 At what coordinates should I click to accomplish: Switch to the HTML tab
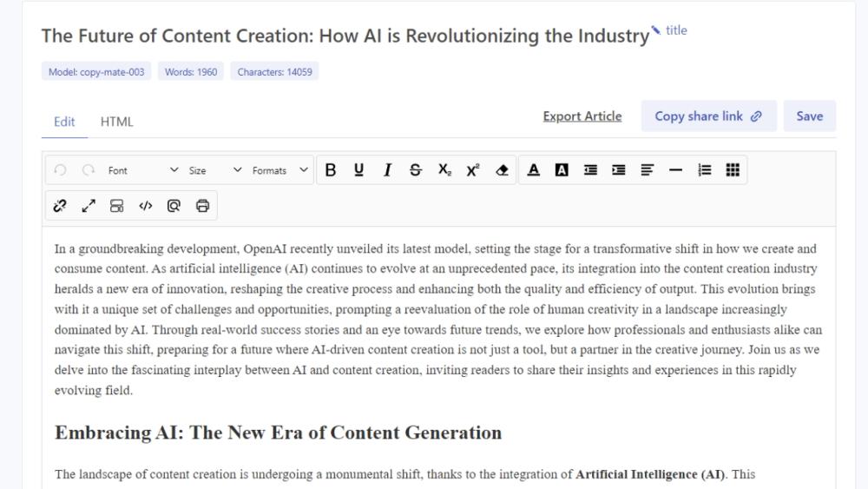pyautogui.click(x=117, y=122)
